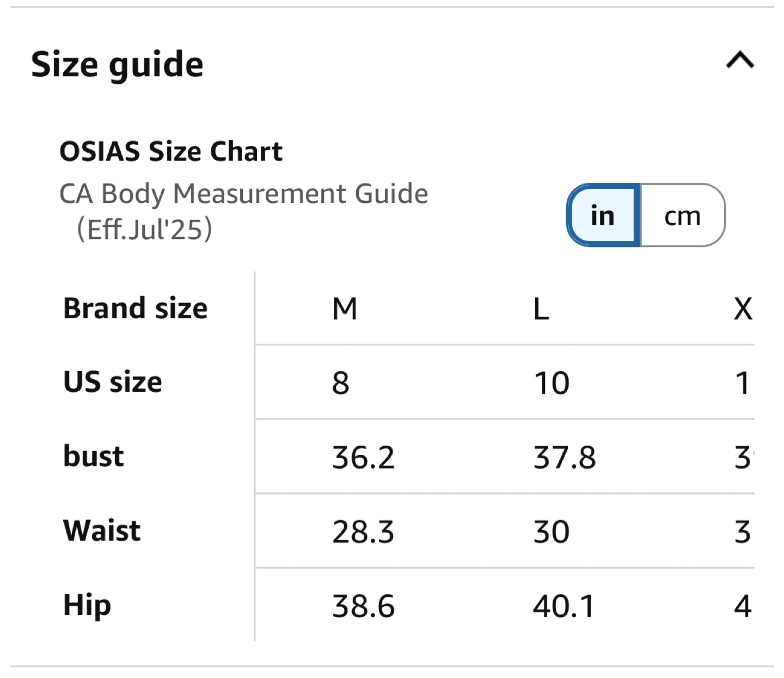Click the 36.2 bust measurement
The image size is (784, 678).
[x=363, y=457]
